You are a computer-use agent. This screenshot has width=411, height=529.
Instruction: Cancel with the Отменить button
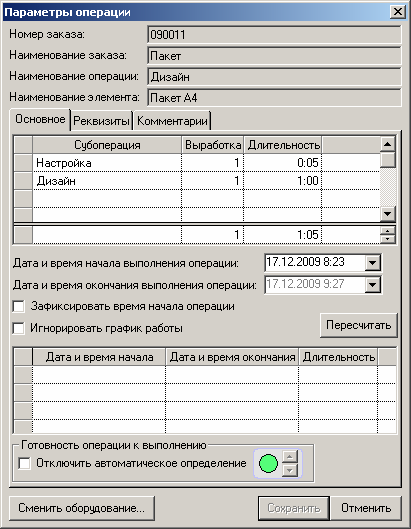(x=366, y=508)
